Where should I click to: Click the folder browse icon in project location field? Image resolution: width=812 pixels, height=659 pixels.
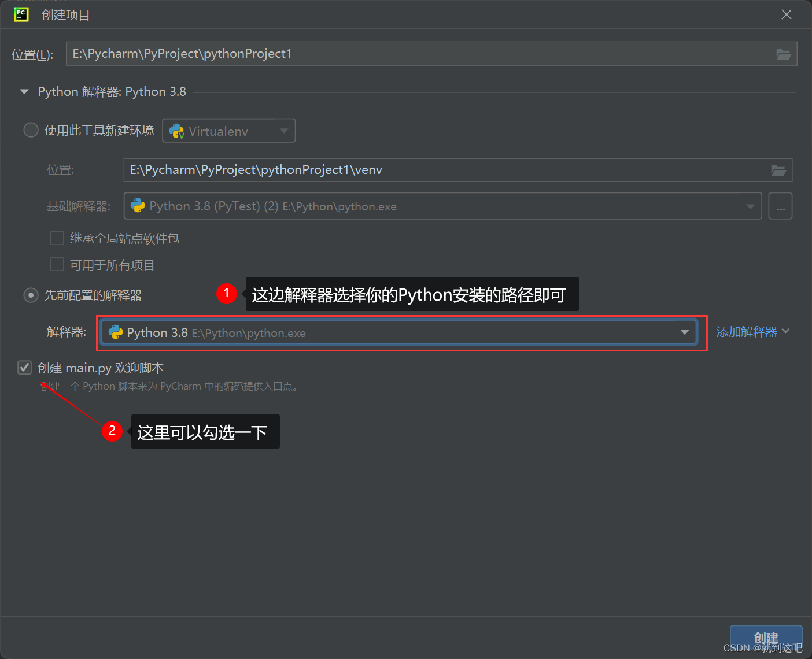coord(784,54)
